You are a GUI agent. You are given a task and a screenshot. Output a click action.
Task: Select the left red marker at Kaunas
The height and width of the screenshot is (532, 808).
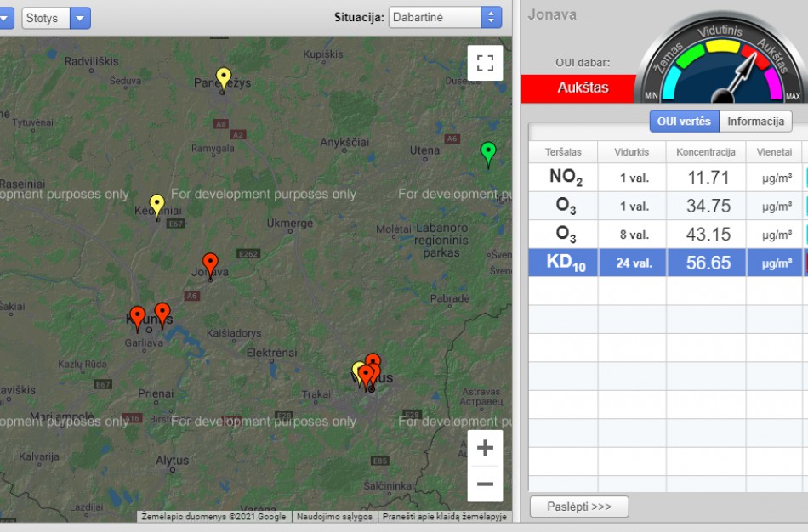tap(137, 317)
